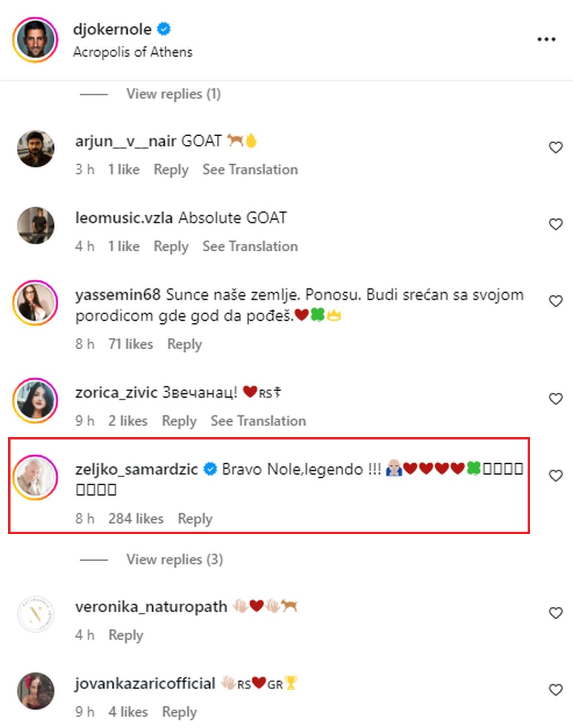
Task: Expand View replies (3) under zeljko_samardzic
Action: [174, 559]
